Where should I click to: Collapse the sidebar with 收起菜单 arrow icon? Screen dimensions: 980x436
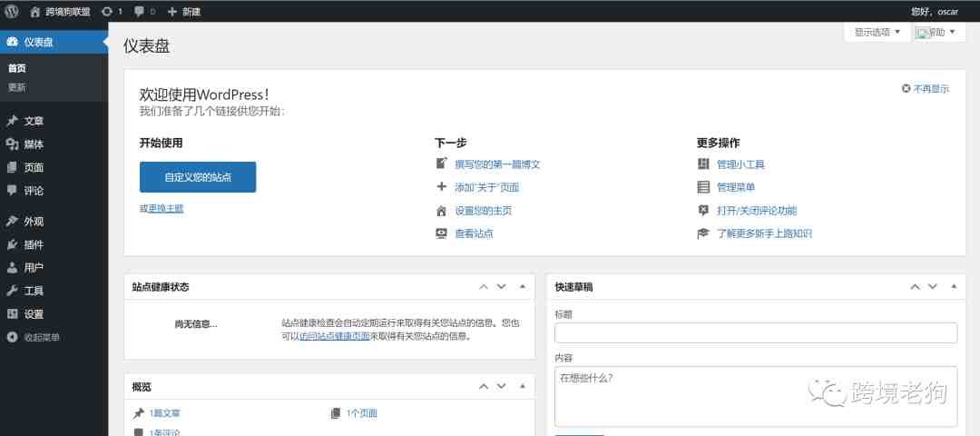(12, 337)
